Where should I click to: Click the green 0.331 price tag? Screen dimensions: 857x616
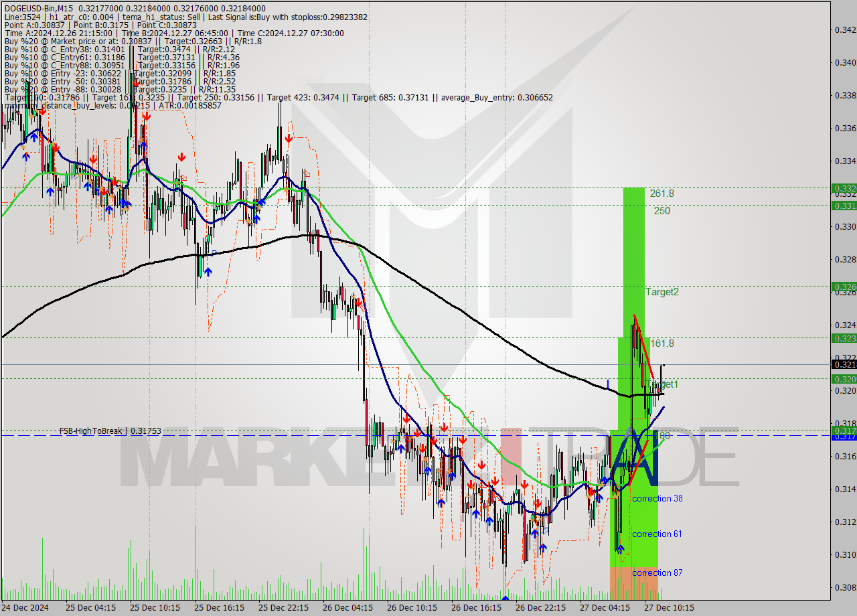[844, 206]
